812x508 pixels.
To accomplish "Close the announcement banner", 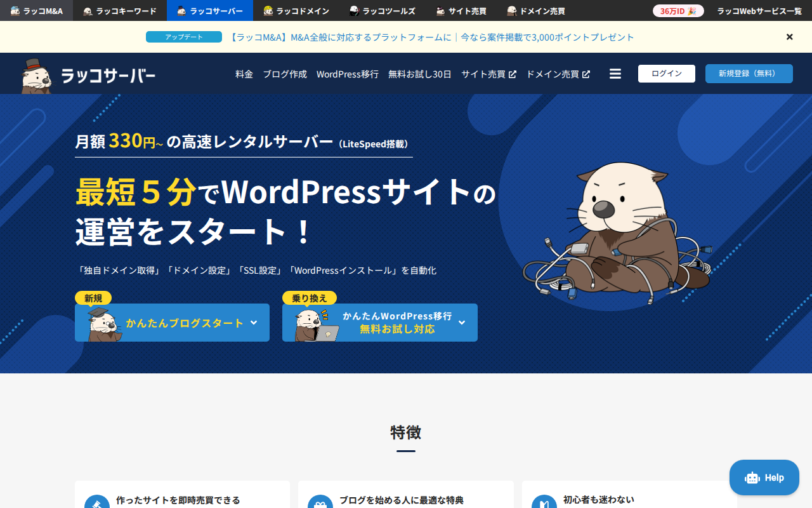I will tap(790, 37).
